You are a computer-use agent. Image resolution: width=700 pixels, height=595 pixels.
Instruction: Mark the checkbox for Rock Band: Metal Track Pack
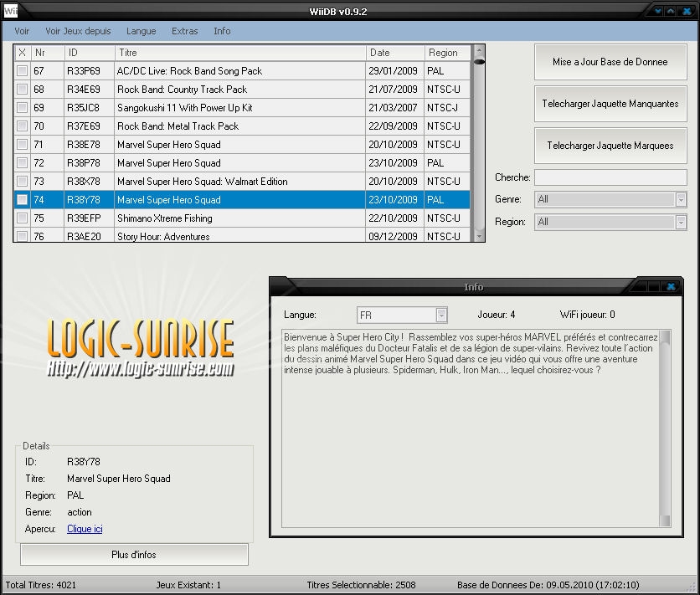22,126
